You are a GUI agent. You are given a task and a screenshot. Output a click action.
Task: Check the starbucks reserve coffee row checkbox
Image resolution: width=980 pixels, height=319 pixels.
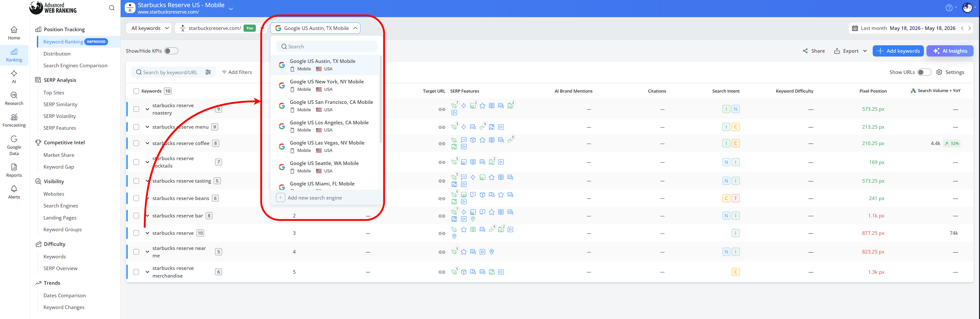pyautogui.click(x=136, y=143)
